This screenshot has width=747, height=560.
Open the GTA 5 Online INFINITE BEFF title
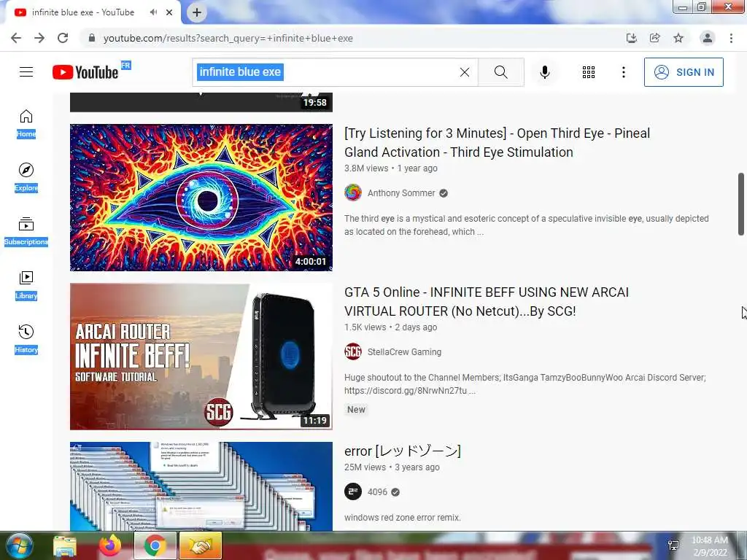click(x=487, y=301)
